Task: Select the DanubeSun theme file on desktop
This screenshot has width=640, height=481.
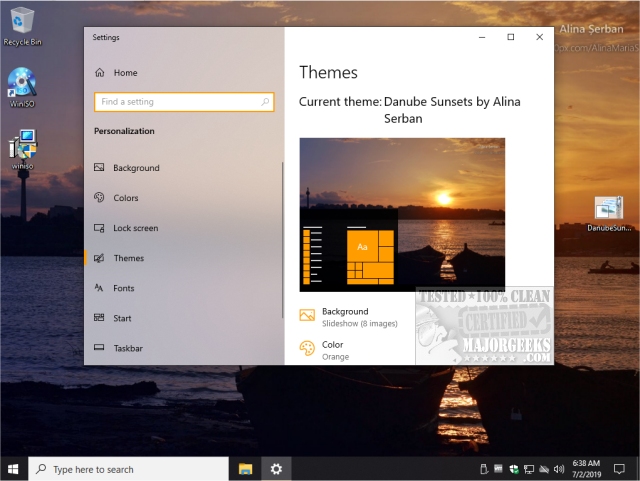Action: point(609,214)
